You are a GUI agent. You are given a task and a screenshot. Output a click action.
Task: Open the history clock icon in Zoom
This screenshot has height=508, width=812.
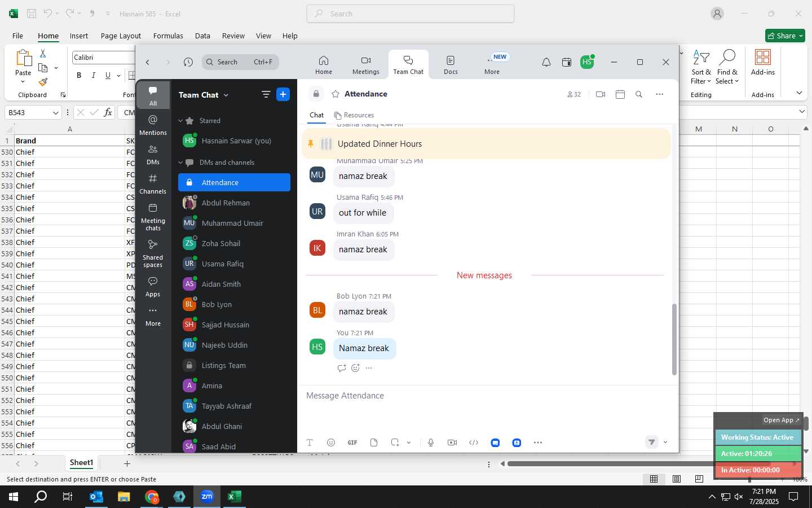[188, 62]
